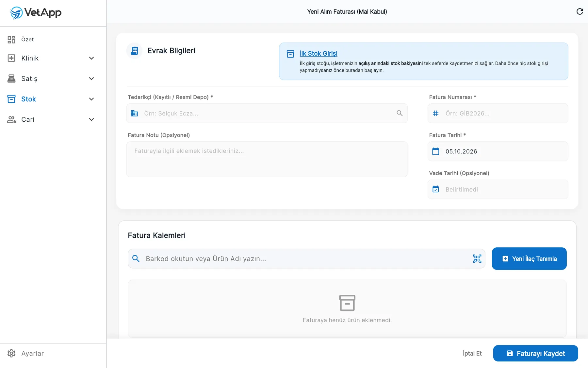The height and width of the screenshot is (368, 588).
Task: Click into the Fatura Notu textarea
Action: [x=267, y=159]
